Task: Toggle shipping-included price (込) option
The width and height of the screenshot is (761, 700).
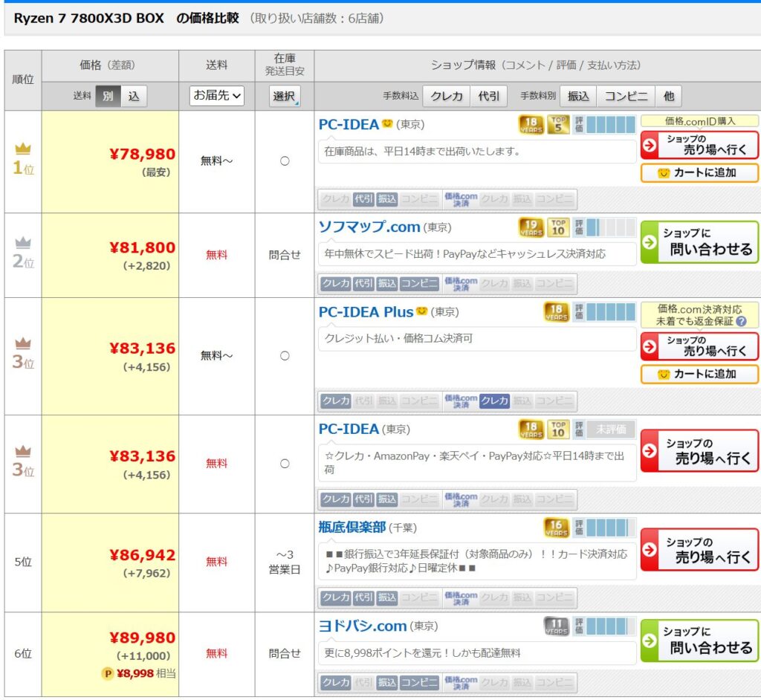Action: point(134,96)
